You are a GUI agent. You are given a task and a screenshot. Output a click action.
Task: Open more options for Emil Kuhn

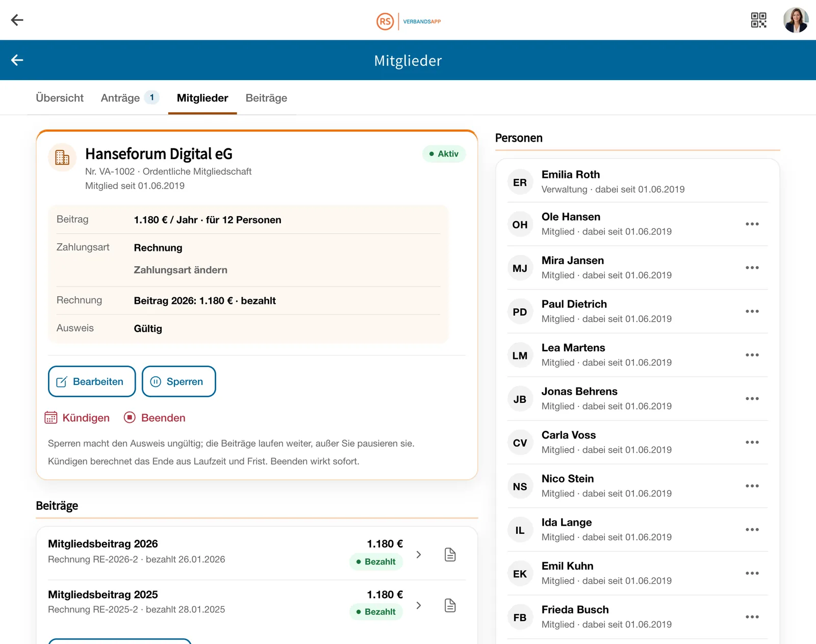tap(752, 573)
